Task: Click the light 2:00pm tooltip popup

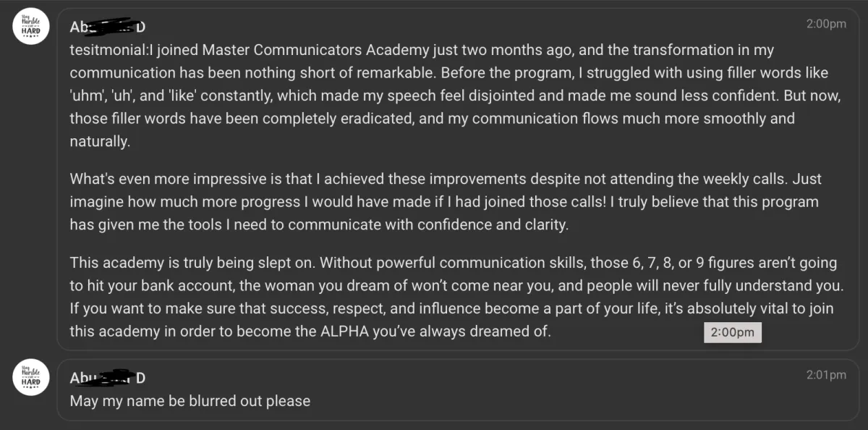Action: (x=732, y=333)
